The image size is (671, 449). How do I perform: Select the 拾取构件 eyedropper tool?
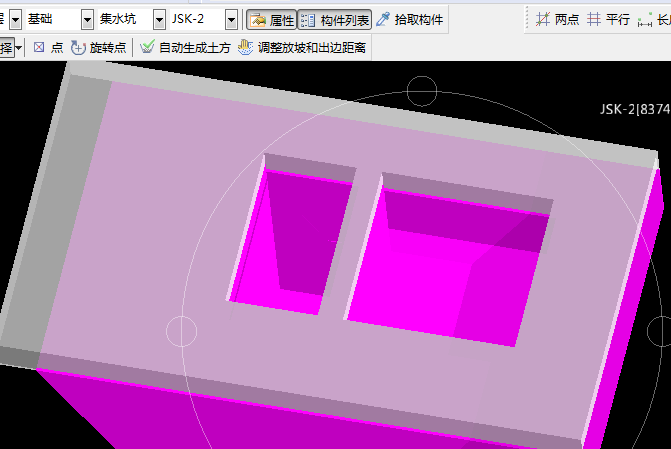[x=410, y=20]
